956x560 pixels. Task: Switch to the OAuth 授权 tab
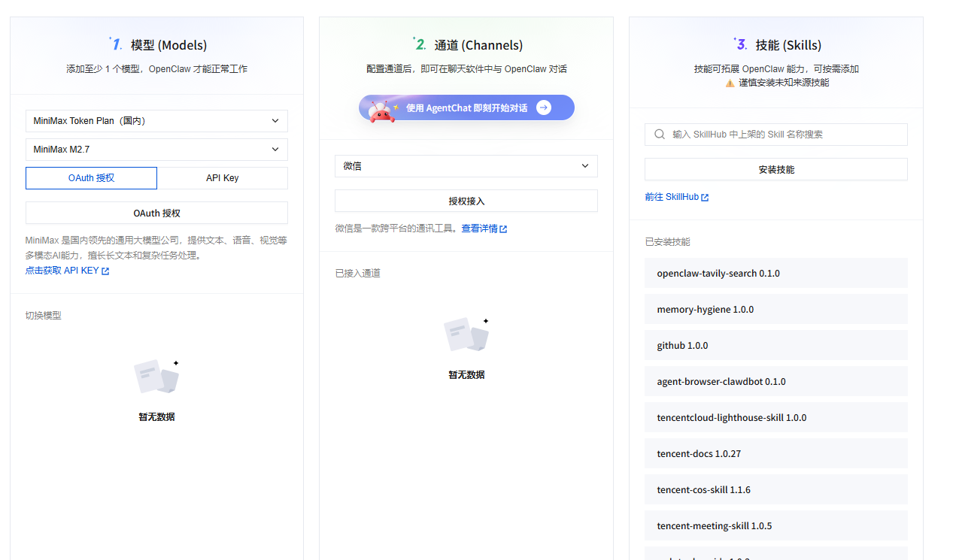(91, 177)
